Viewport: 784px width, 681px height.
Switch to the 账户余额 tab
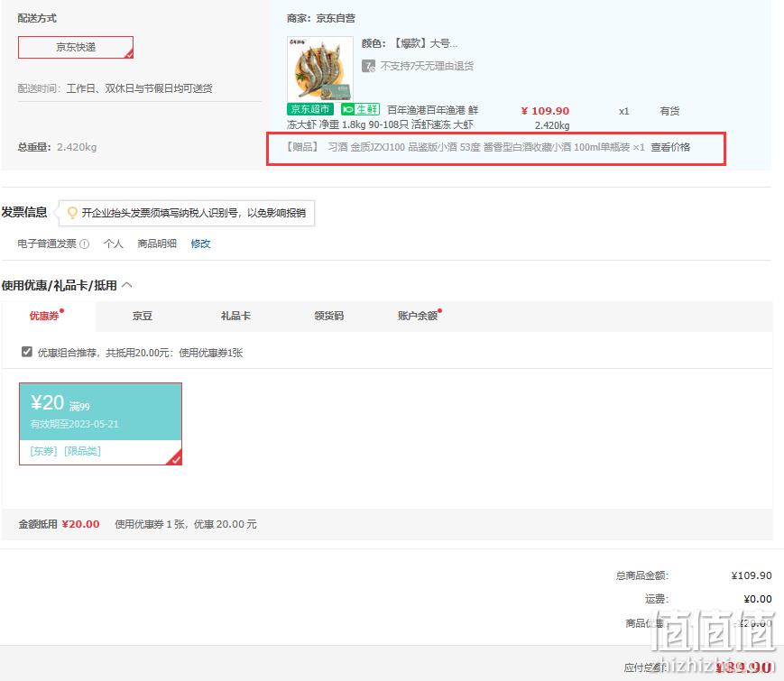click(x=420, y=316)
